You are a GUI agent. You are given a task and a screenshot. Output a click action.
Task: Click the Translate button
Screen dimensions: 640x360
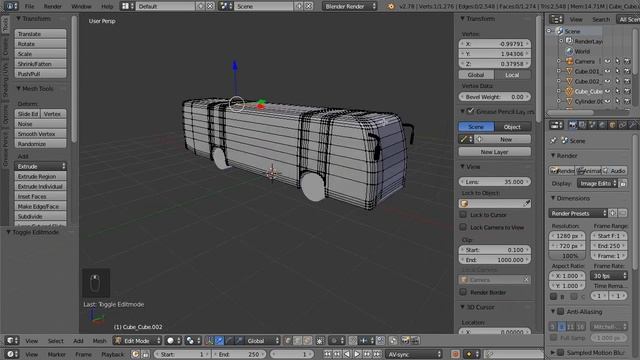40,33
